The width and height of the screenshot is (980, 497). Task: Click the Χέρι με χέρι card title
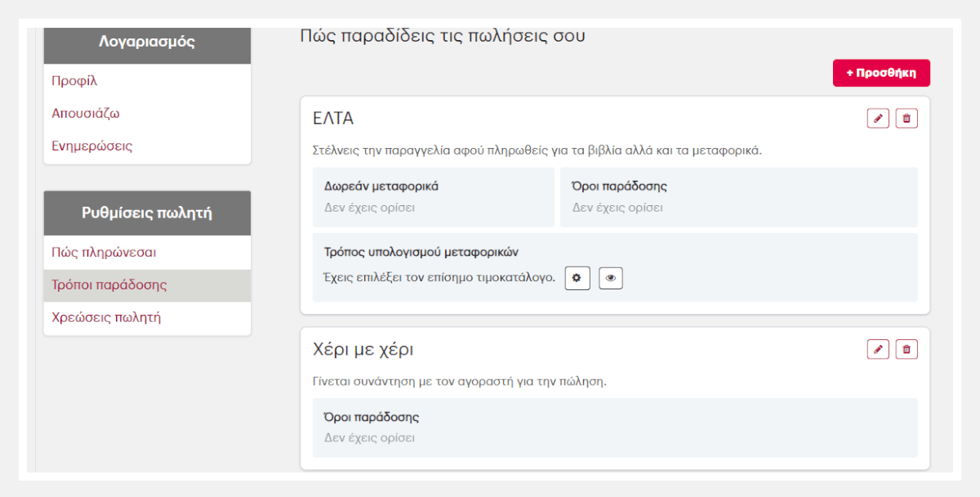363,350
